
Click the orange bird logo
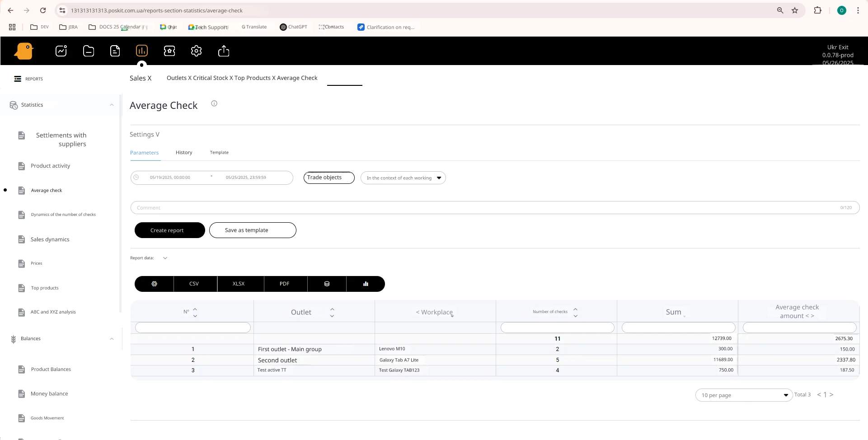coord(24,51)
